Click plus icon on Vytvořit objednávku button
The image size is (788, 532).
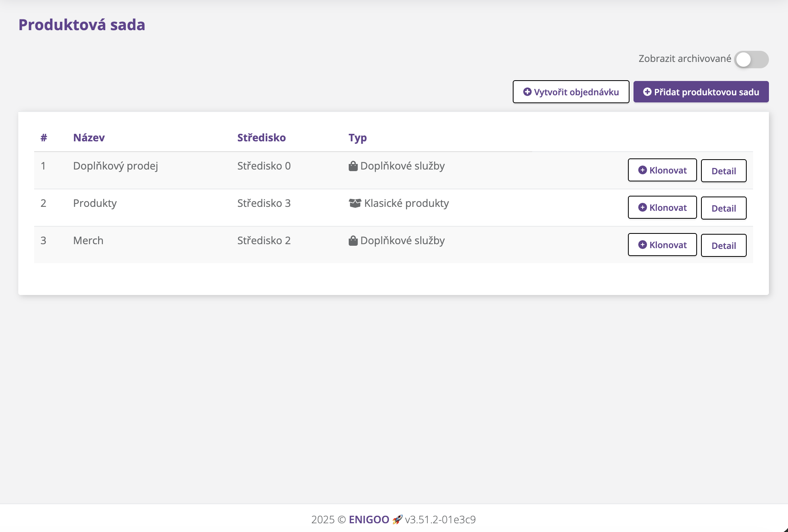pyautogui.click(x=527, y=92)
